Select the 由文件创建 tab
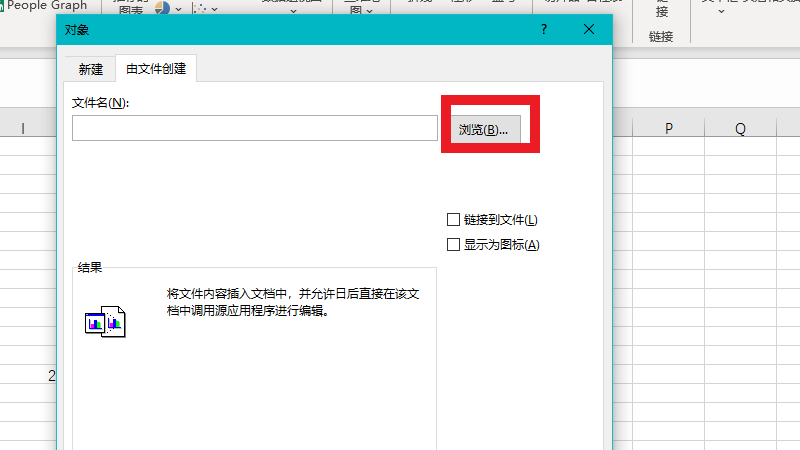Image resolution: width=800 pixels, height=450 pixels. click(155, 69)
